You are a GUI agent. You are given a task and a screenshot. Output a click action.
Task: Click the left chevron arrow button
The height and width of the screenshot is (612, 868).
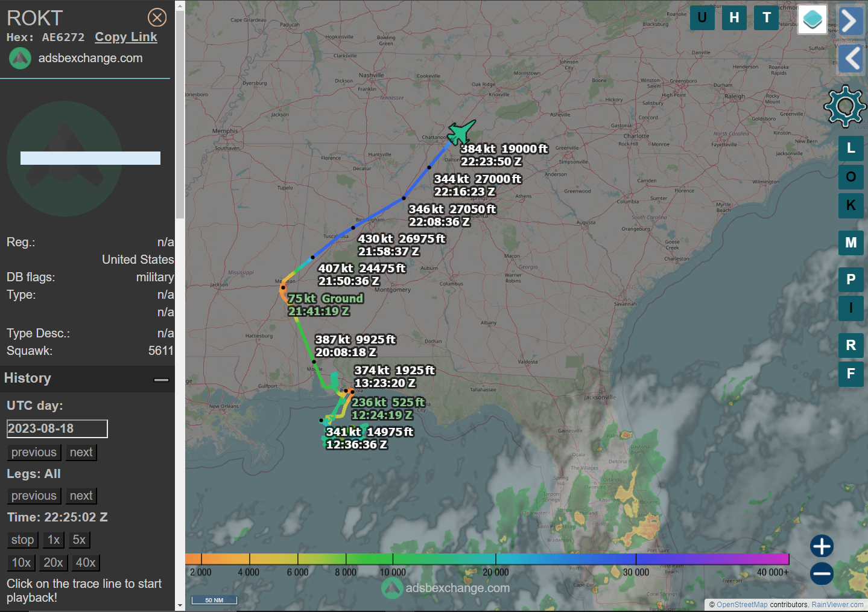click(x=851, y=59)
